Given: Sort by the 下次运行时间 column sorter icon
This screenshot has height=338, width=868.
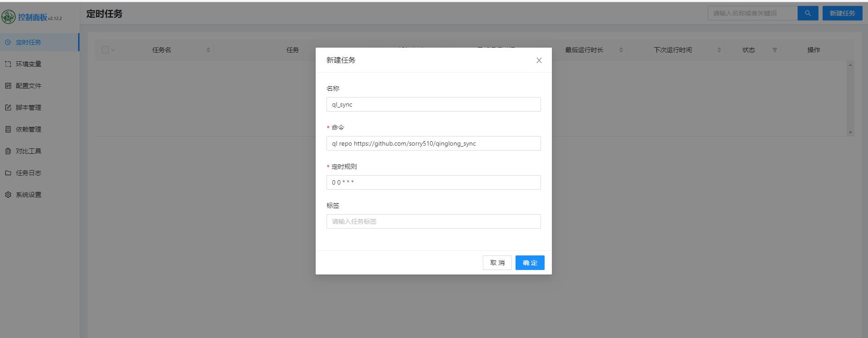Looking at the screenshot, I should [719, 50].
